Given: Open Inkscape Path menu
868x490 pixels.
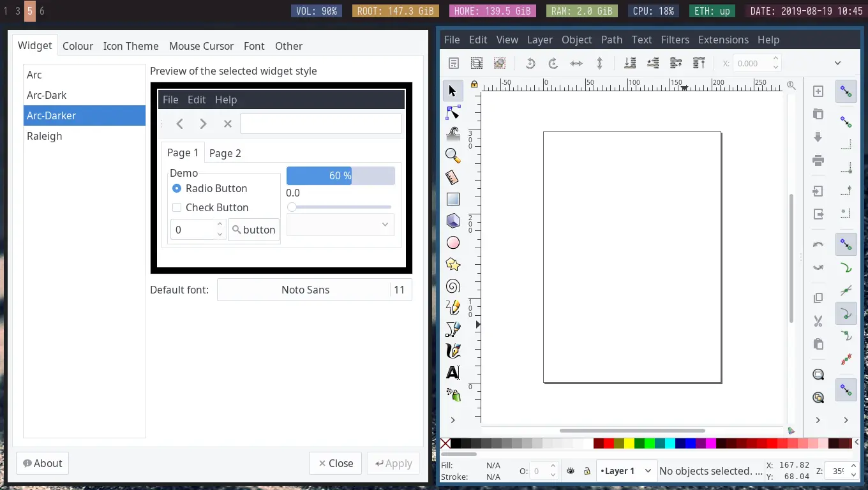Looking at the screenshot, I should click(611, 40).
